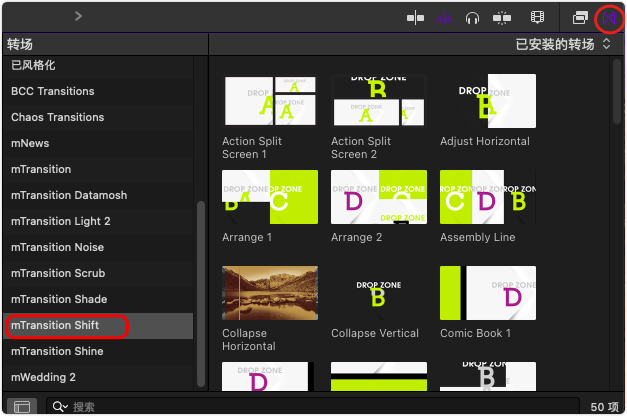Click the Assembly Line label text
The height and width of the screenshot is (416, 627).
point(477,237)
